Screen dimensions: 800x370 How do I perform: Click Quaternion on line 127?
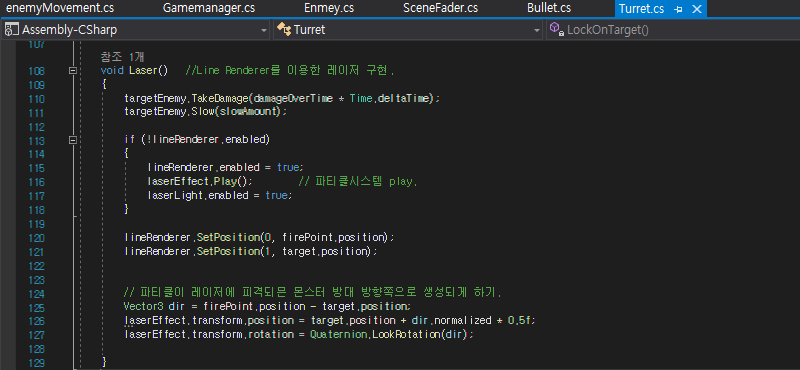[338, 335]
